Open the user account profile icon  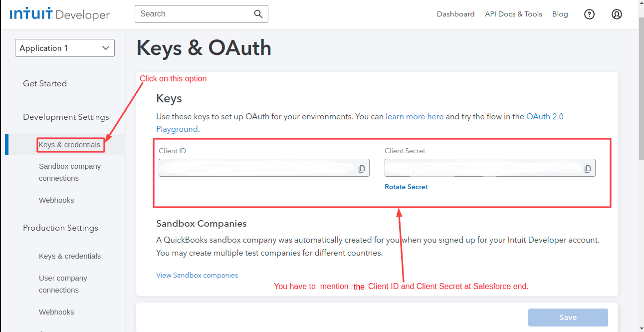[617, 14]
